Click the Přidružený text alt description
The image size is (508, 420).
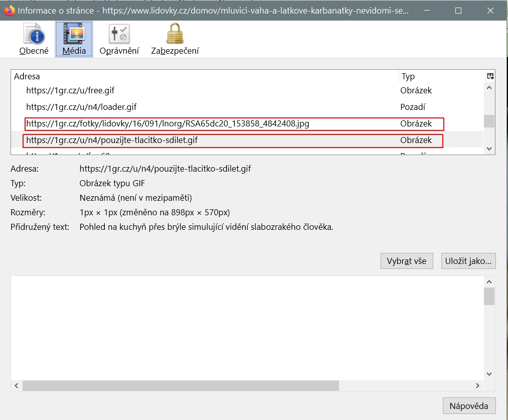[x=207, y=227]
